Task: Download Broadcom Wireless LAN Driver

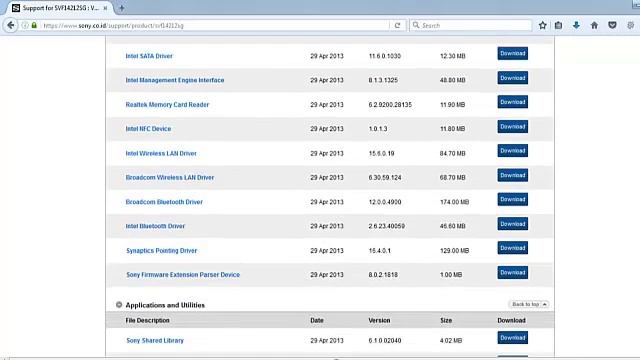Action: coord(512,175)
